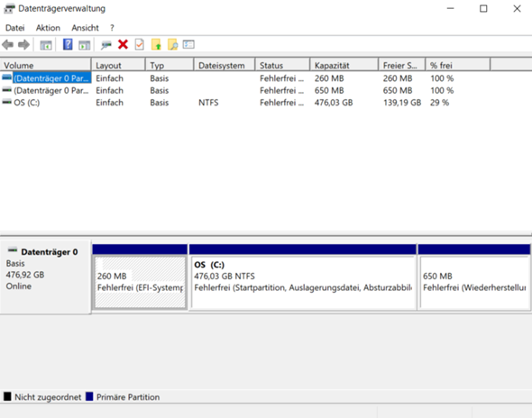Click the connect drive toolbar icon
532x418 pixels.
click(106, 45)
